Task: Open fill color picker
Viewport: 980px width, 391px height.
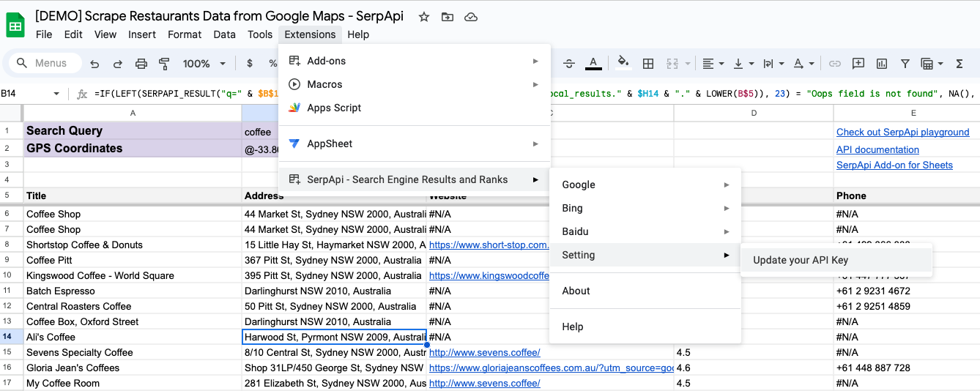Action: (623, 64)
